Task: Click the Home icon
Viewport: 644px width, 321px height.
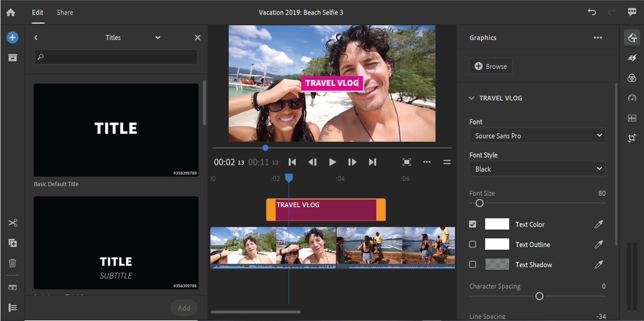Action: coord(11,12)
